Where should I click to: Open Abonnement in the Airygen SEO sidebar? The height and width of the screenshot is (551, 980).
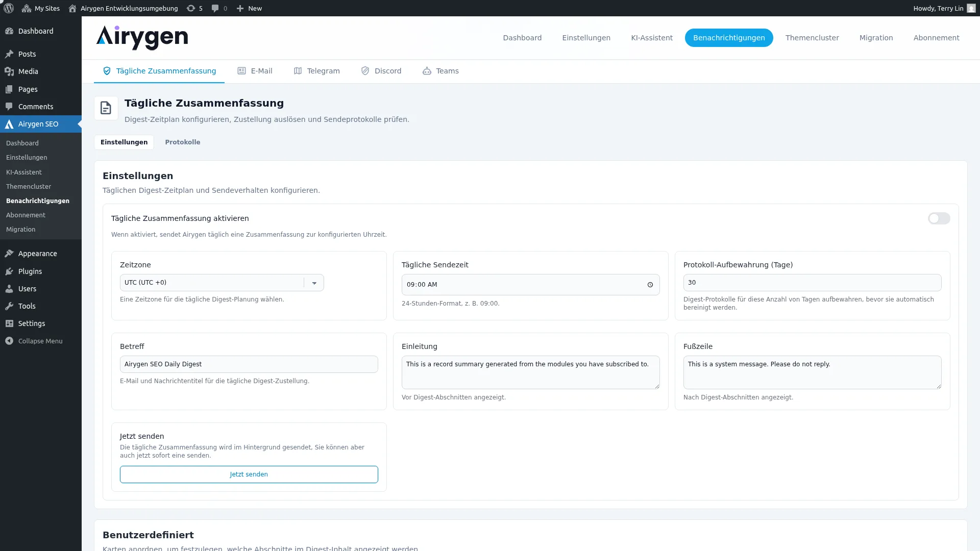26,215
